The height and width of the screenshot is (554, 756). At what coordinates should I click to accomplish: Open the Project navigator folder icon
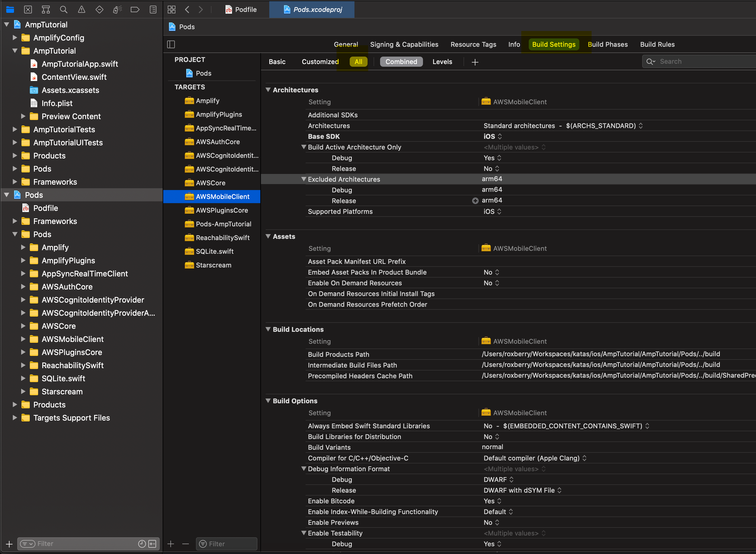click(x=10, y=10)
